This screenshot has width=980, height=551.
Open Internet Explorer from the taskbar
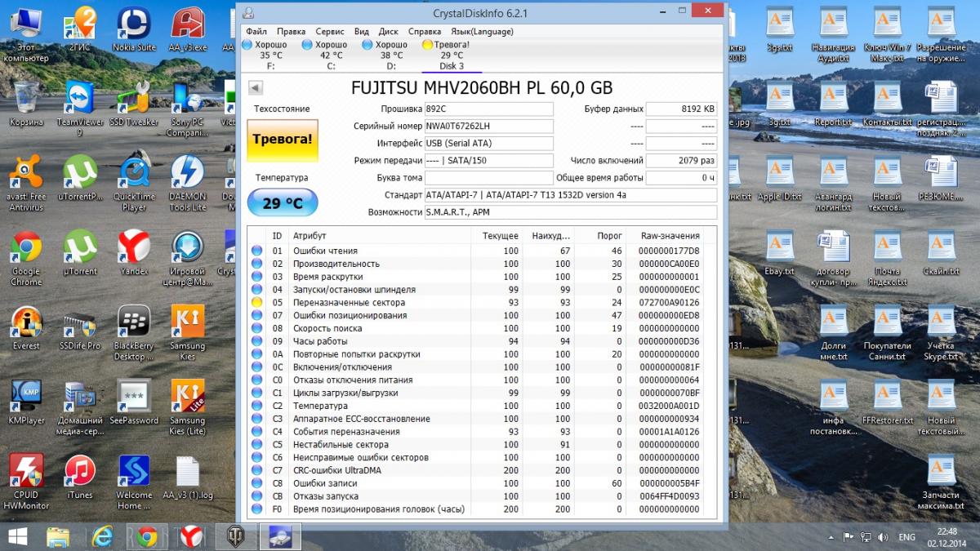click(x=102, y=536)
